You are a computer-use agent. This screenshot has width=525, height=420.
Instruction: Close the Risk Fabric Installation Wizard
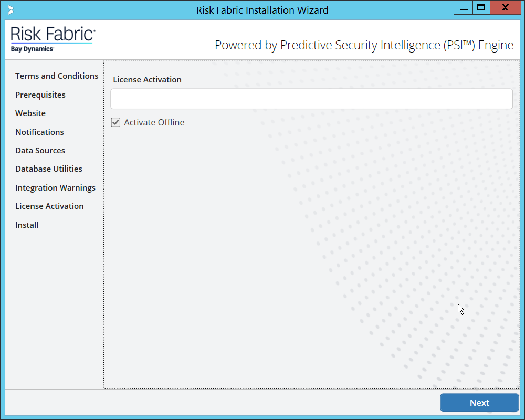coord(505,8)
